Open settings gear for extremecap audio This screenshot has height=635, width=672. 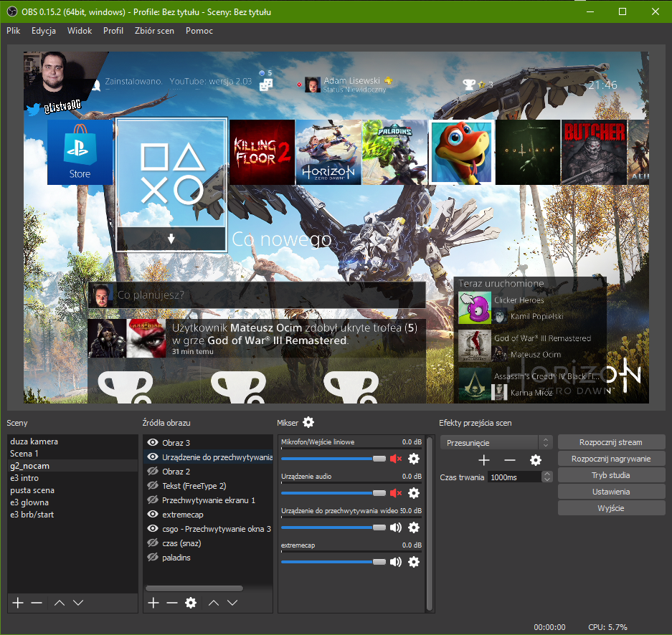(x=414, y=562)
